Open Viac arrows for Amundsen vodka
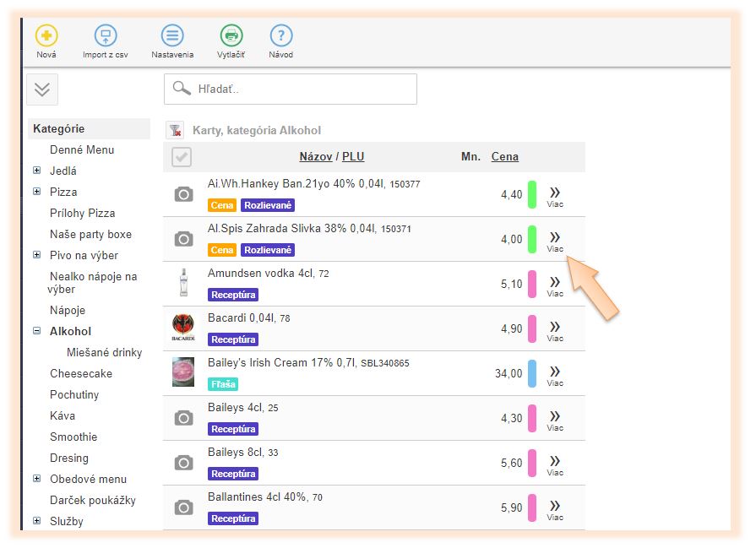 coord(555,284)
